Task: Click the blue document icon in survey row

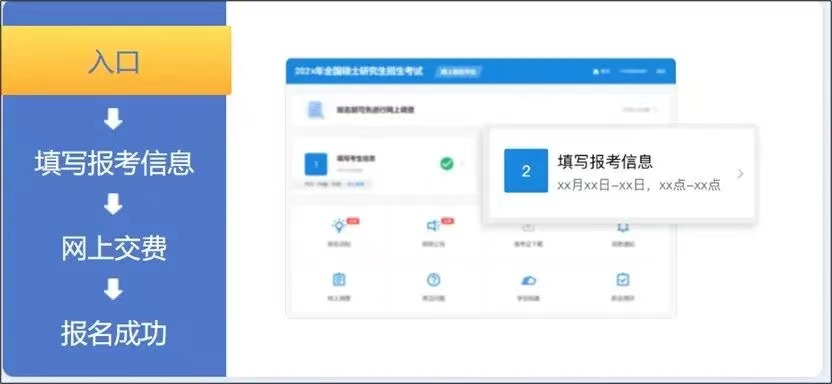Action: point(316,110)
